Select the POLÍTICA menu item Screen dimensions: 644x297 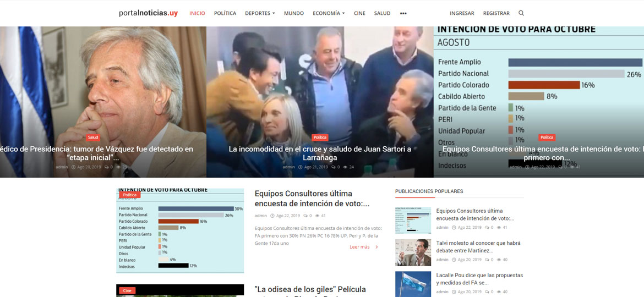[225, 13]
